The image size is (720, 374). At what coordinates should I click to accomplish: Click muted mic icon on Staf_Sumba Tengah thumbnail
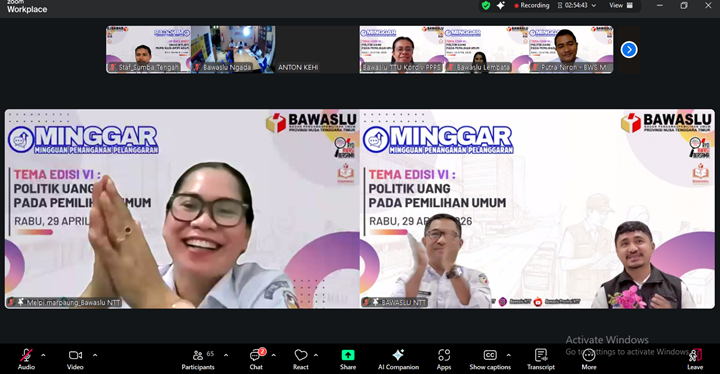click(x=112, y=68)
